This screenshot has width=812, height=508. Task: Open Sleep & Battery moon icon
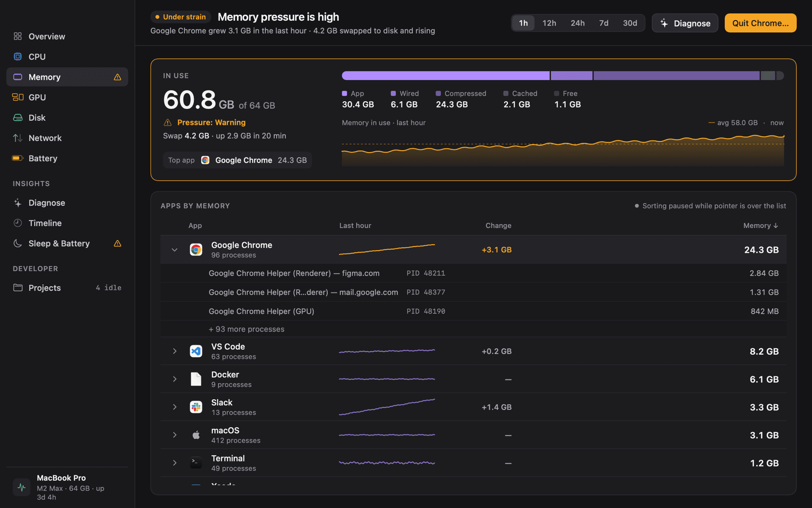(x=17, y=243)
